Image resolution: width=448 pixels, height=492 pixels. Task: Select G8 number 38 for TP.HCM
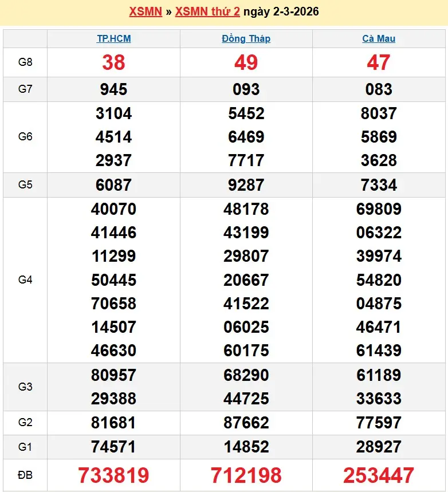tap(113, 62)
